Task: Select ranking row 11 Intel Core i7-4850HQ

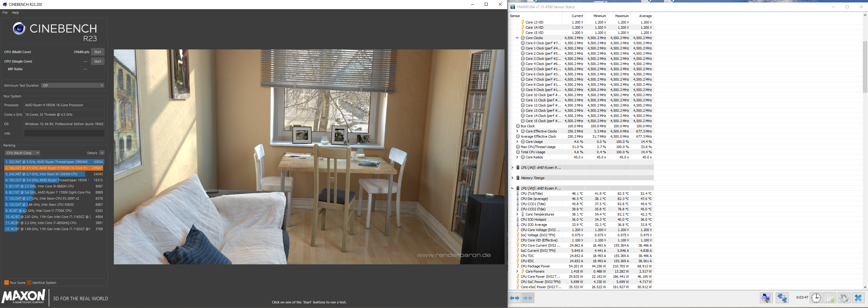Action: (54, 223)
